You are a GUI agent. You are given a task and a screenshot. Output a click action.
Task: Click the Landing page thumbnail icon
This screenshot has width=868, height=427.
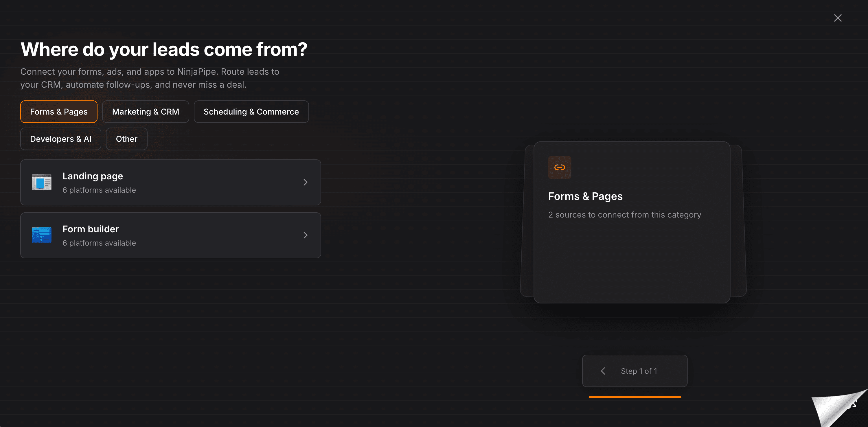(x=41, y=182)
